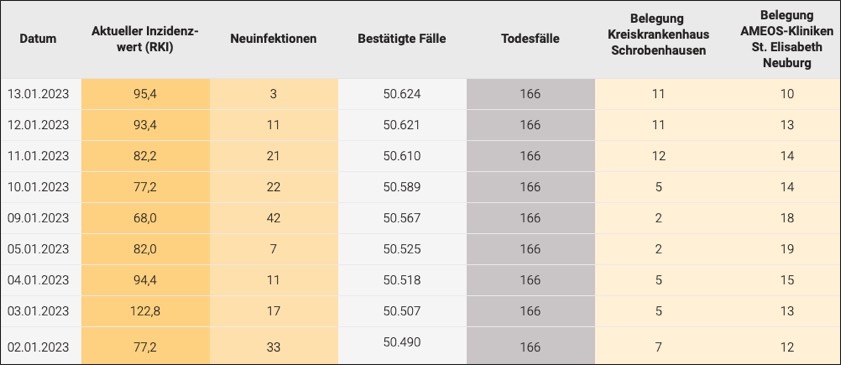Viewport: 841px width, 365px height.
Task: Click the AMEOS occupancy value 19
Action: 787,249
